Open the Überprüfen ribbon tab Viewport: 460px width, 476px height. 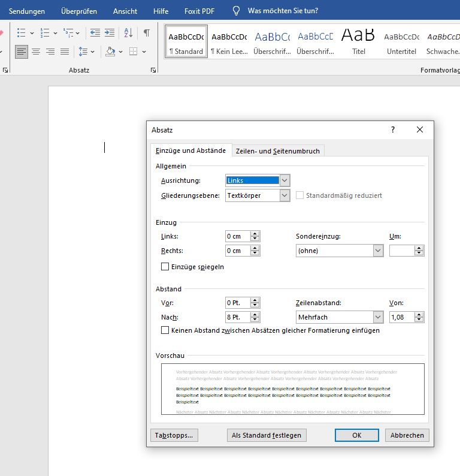79,11
